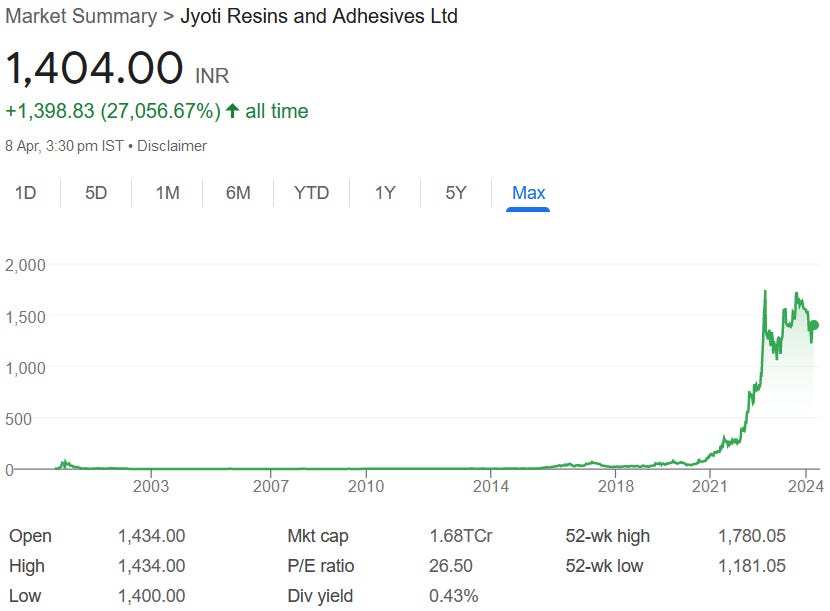830x611 pixels.
Task: Click the 2018 x-axis label
Action: point(616,486)
